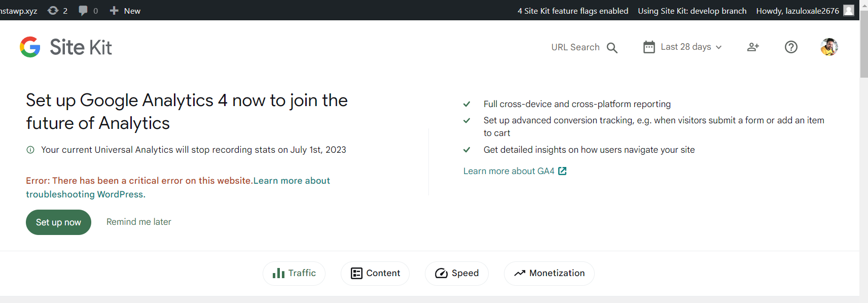Click the New plus item in admin bar
The width and height of the screenshot is (868, 303).
tap(125, 10)
